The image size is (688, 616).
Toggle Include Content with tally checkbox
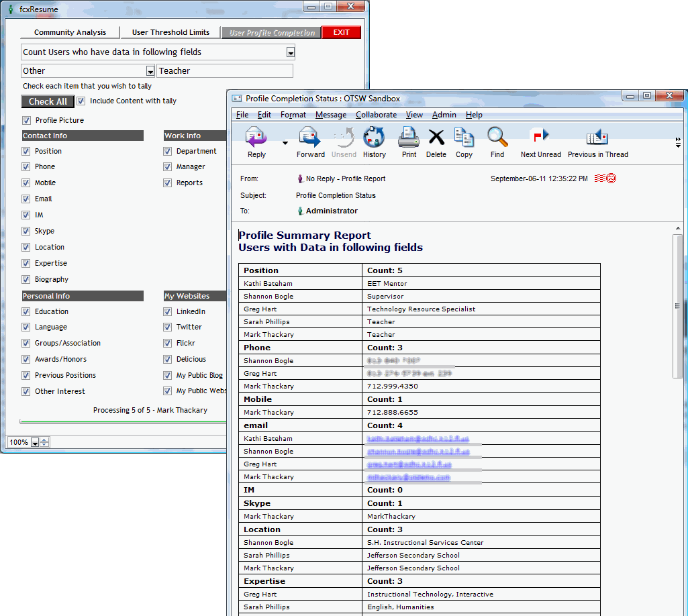point(81,101)
